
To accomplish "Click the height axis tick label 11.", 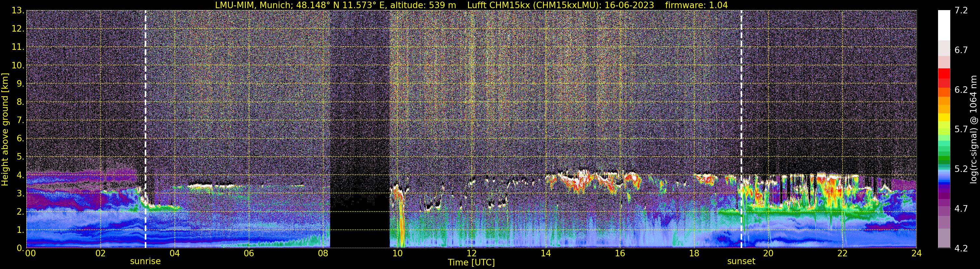I will [x=18, y=47].
